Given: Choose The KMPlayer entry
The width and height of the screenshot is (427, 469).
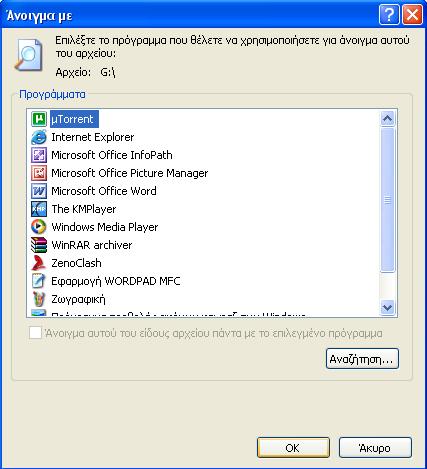Looking at the screenshot, I should [x=84, y=209].
